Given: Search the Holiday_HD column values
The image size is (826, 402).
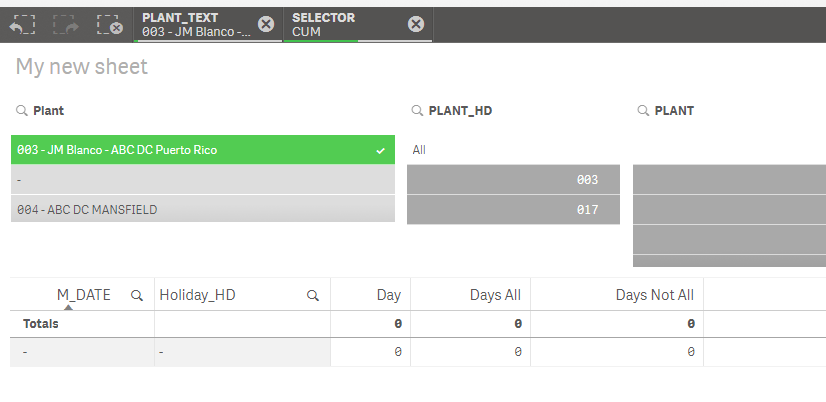Looking at the screenshot, I should [x=313, y=295].
